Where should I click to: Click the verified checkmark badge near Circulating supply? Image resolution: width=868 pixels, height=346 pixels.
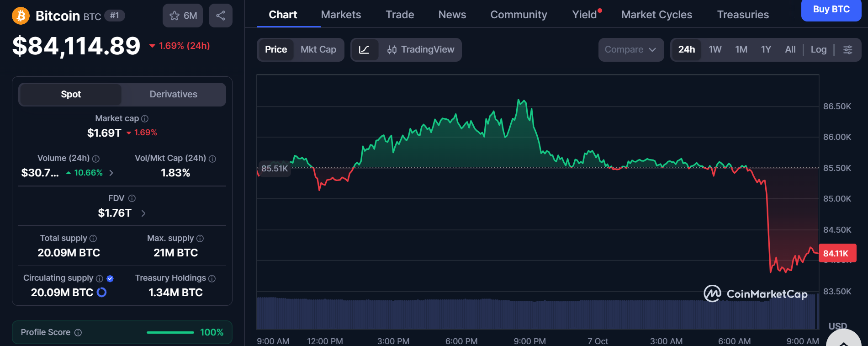(110, 278)
